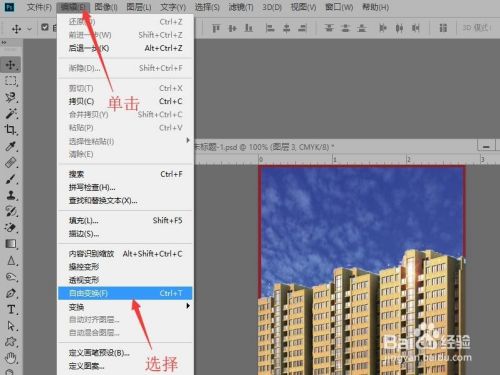Select the Crop tool
The height and width of the screenshot is (375, 500).
pos(11,130)
